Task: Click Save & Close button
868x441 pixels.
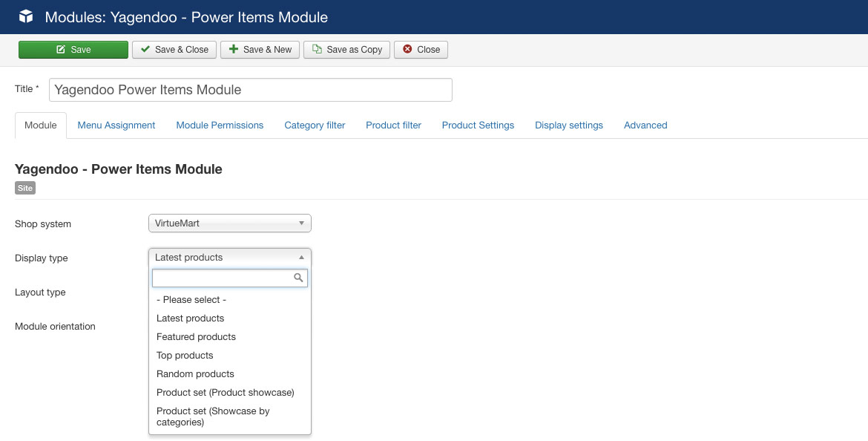Action: pyautogui.click(x=174, y=49)
